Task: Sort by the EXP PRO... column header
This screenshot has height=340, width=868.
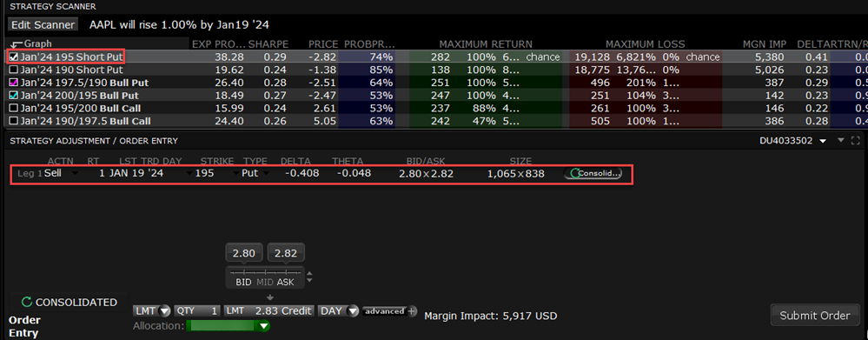Action: pyautogui.click(x=218, y=44)
